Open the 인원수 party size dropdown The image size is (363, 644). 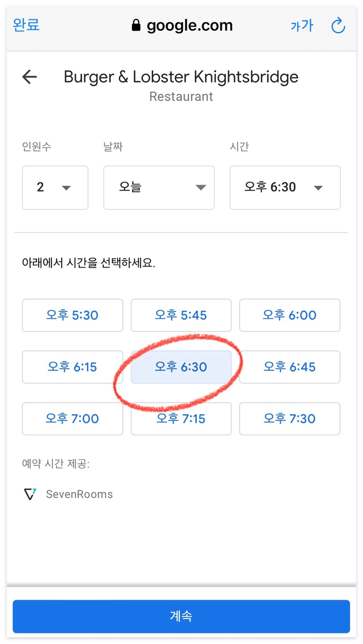pos(55,187)
